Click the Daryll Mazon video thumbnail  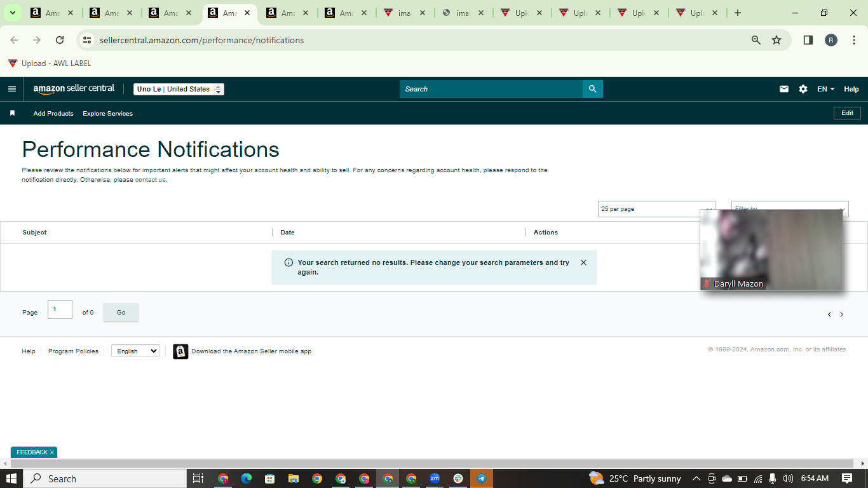coord(771,250)
